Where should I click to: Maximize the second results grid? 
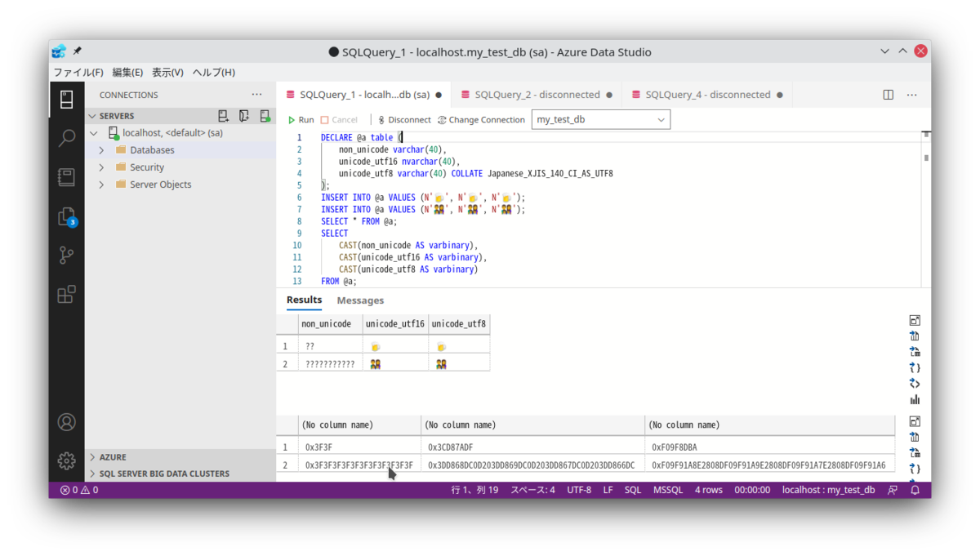tap(915, 422)
